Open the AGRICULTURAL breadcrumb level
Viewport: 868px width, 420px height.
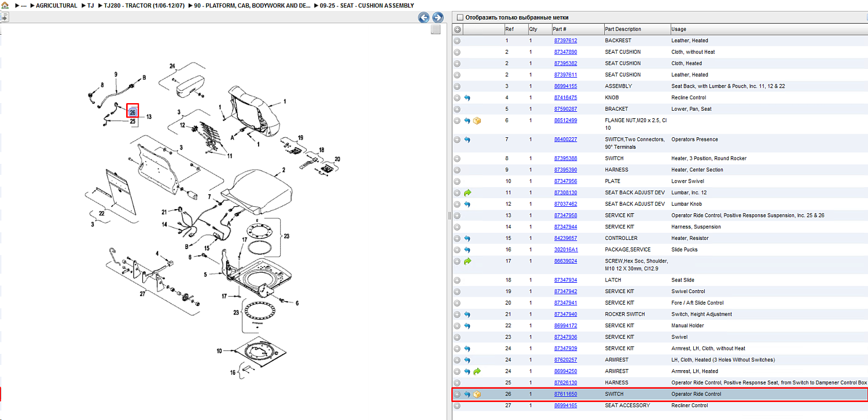(56, 5)
